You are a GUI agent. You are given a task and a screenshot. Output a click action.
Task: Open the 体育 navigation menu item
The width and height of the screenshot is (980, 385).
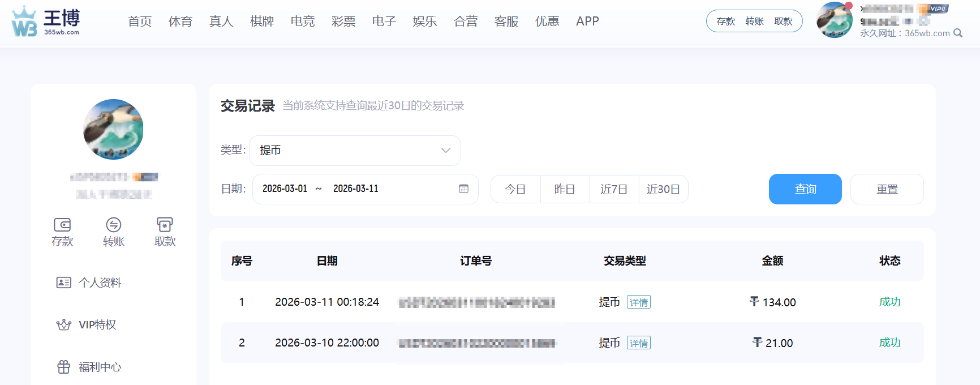pyautogui.click(x=180, y=22)
